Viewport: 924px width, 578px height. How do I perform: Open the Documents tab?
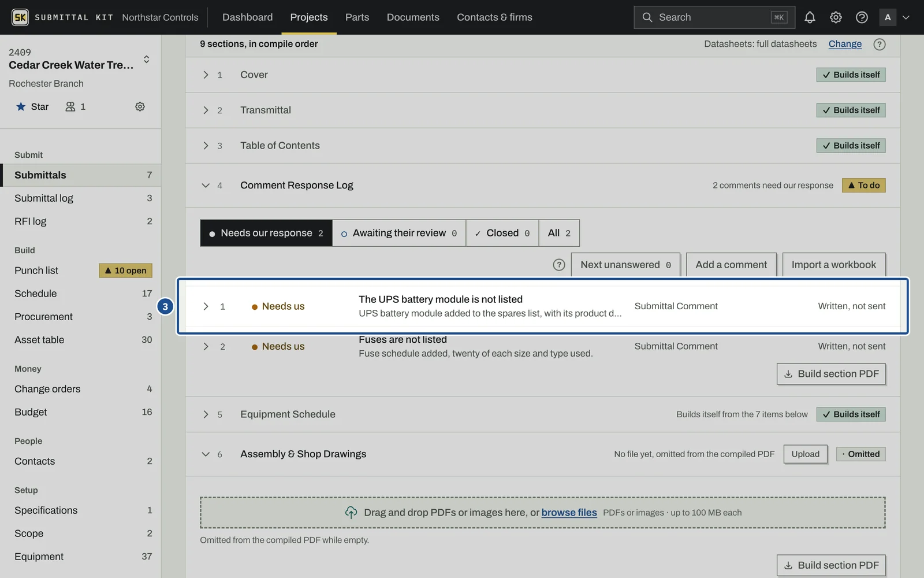(413, 17)
